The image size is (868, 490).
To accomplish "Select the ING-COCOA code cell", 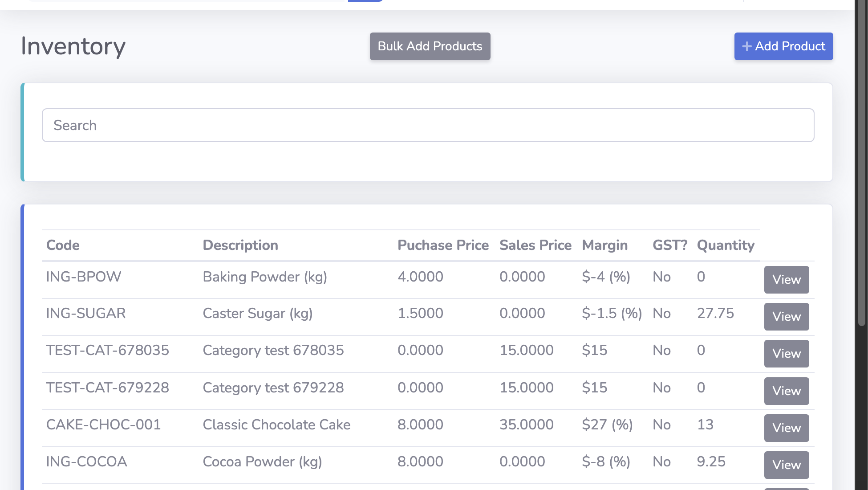I will click(x=87, y=461).
